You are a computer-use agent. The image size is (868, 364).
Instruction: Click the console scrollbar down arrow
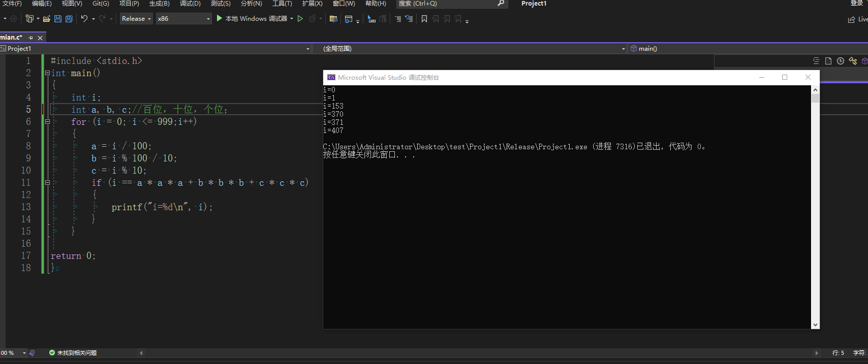pos(815,325)
